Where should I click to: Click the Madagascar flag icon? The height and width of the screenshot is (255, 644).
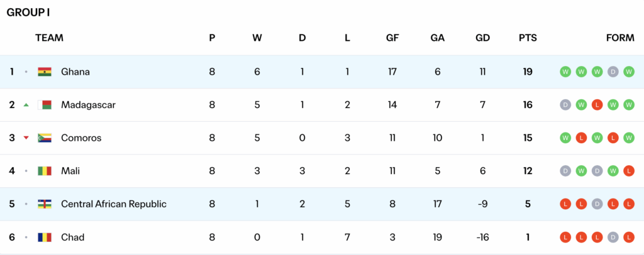click(45, 105)
